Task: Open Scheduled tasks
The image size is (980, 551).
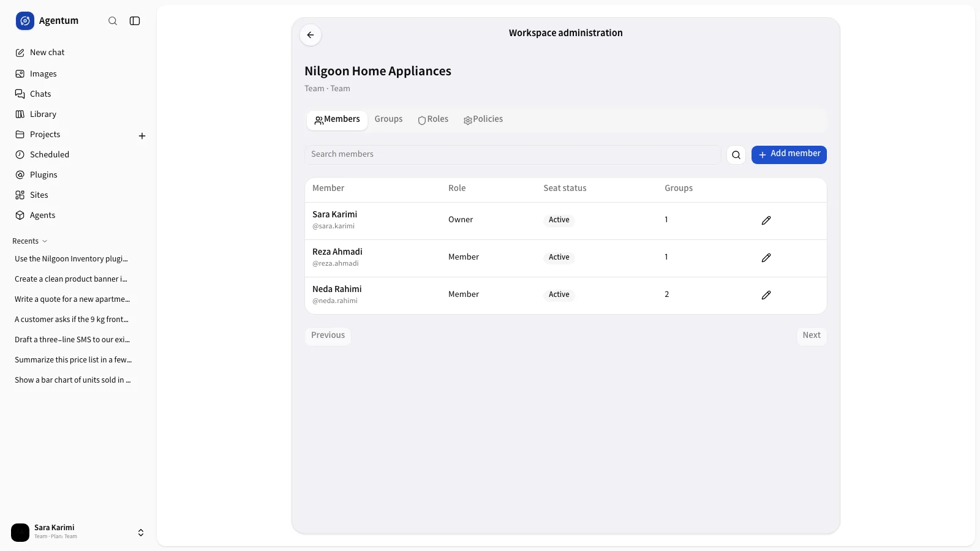Action: click(x=78, y=154)
